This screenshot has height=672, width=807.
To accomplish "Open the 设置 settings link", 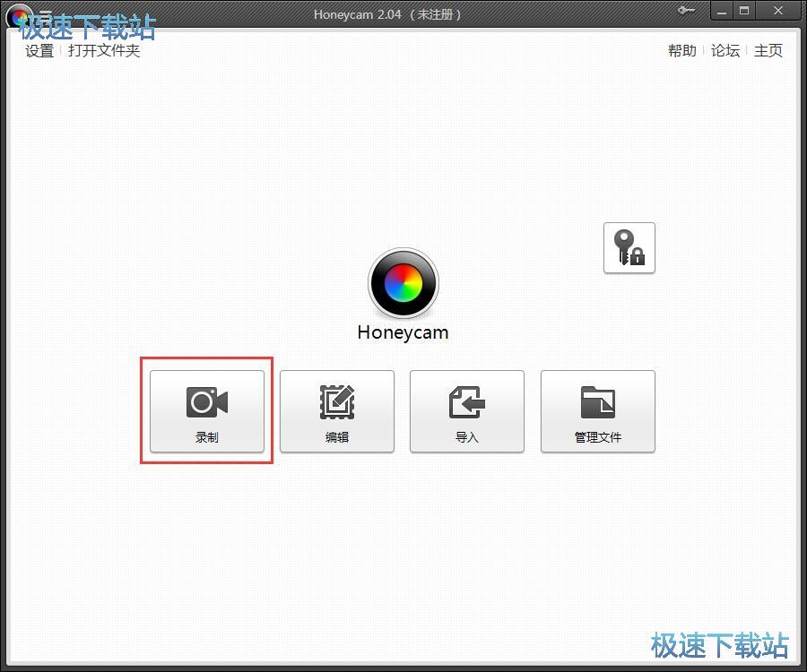I will (x=39, y=51).
